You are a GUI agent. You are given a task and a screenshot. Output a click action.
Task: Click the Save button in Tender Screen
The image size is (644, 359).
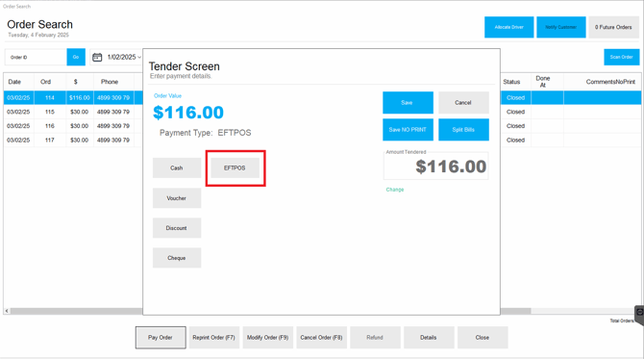point(408,102)
